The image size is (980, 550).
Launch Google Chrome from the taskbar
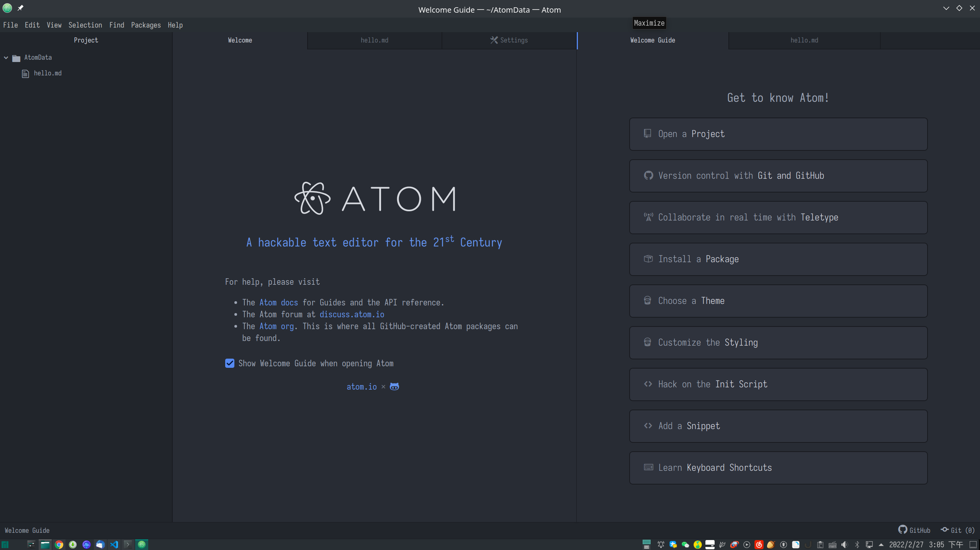point(59,545)
